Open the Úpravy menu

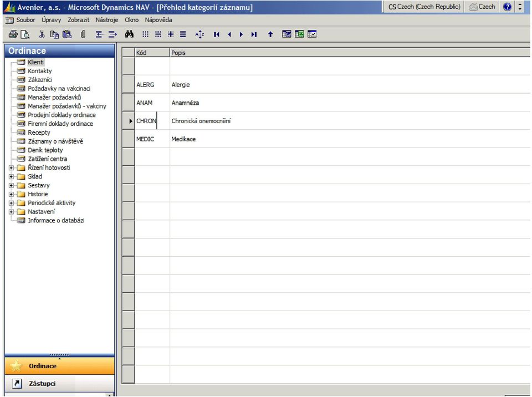point(51,20)
